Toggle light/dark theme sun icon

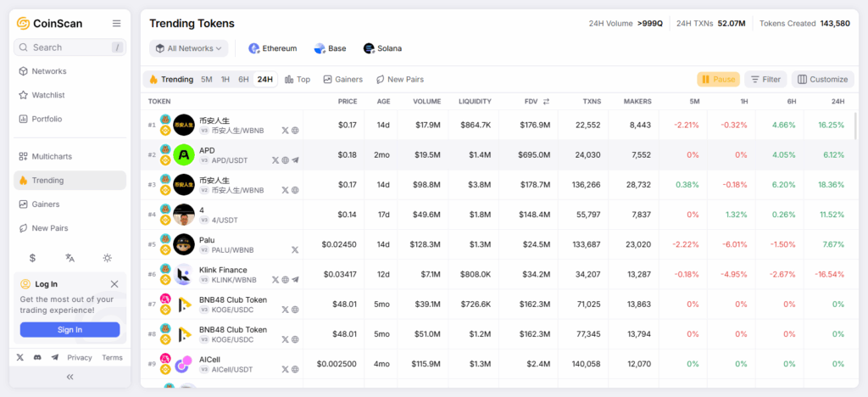[108, 258]
